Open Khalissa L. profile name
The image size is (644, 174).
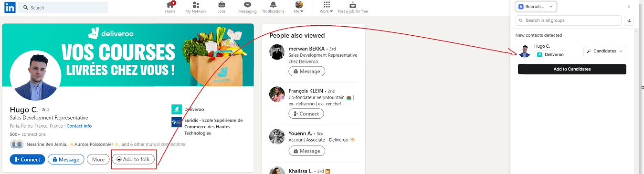pyautogui.click(x=301, y=171)
